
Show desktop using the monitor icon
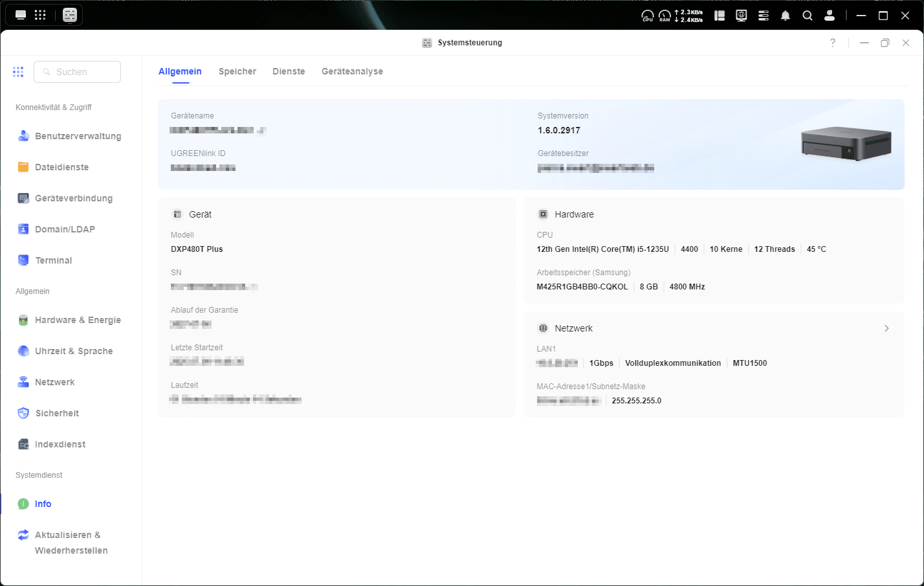pyautogui.click(x=21, y=15)
